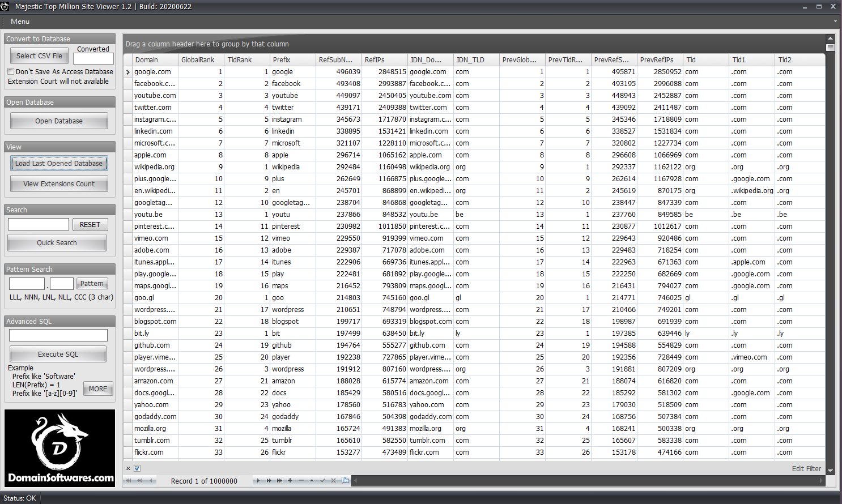Click the navigator's last folder icon

(x=345, y=480)
